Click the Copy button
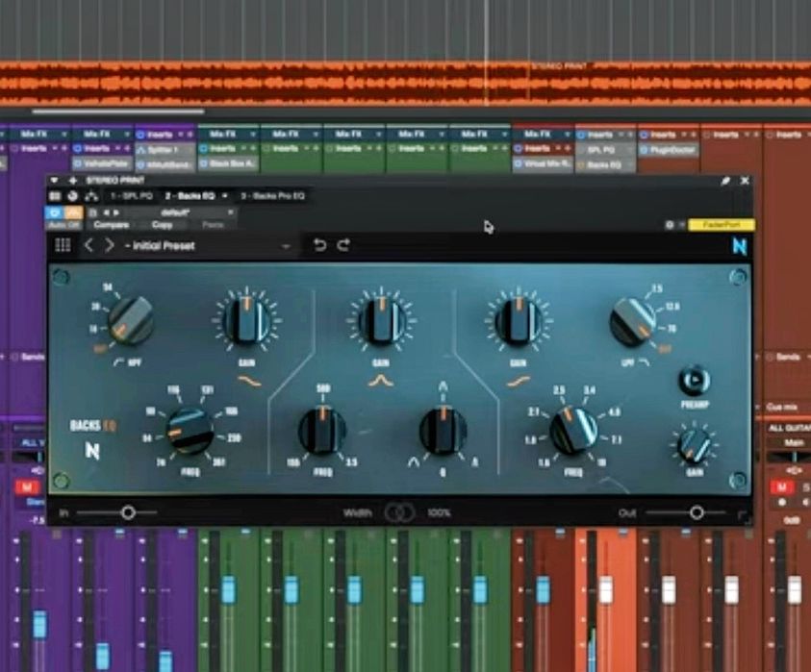 (162, 225)
